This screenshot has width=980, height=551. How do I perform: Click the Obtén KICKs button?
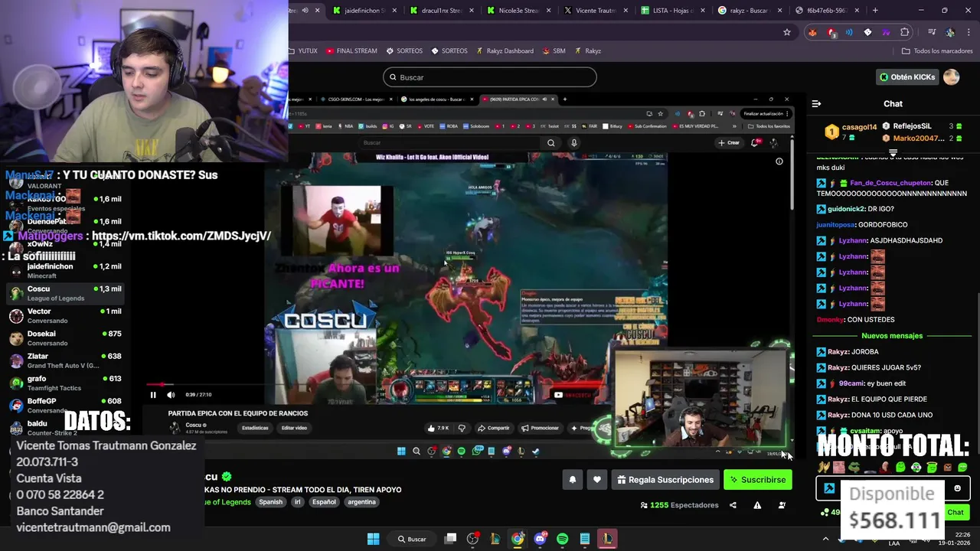[906, 77]
